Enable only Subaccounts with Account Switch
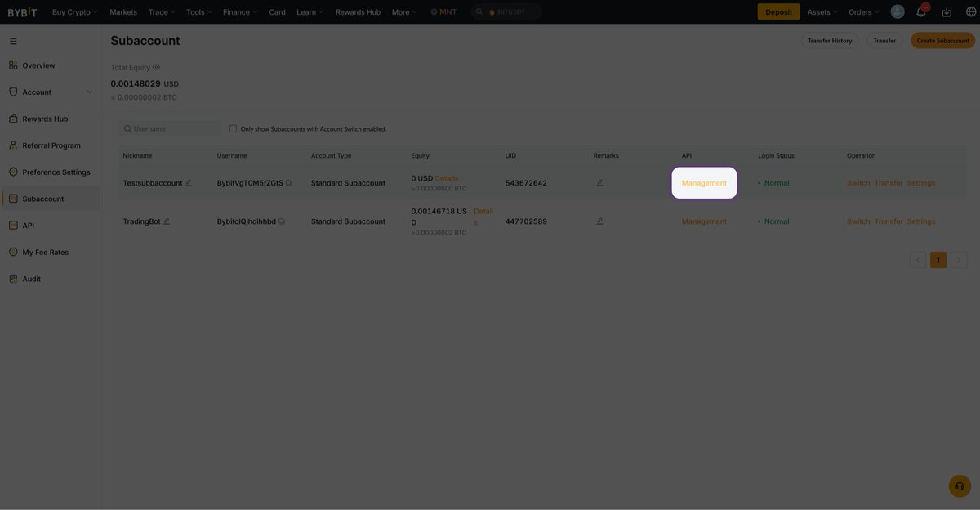This screenshot has width=980, height=510. click(x=233, y=128)
